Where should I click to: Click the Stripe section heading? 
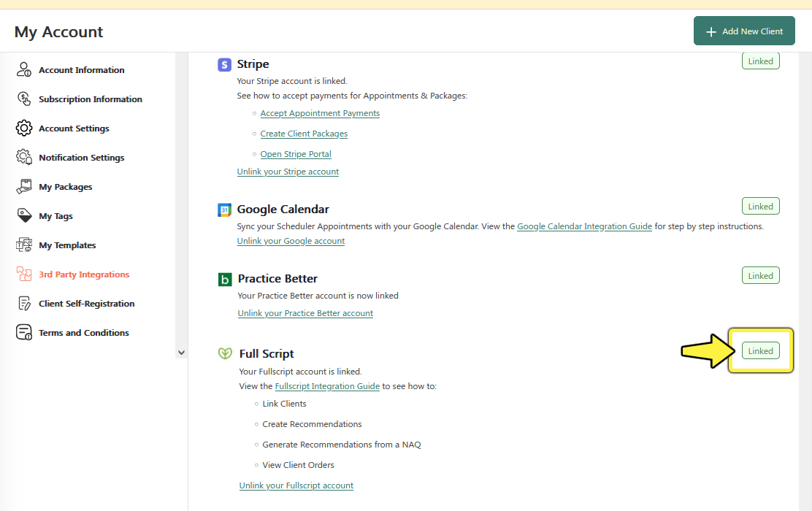pos(253,64)
